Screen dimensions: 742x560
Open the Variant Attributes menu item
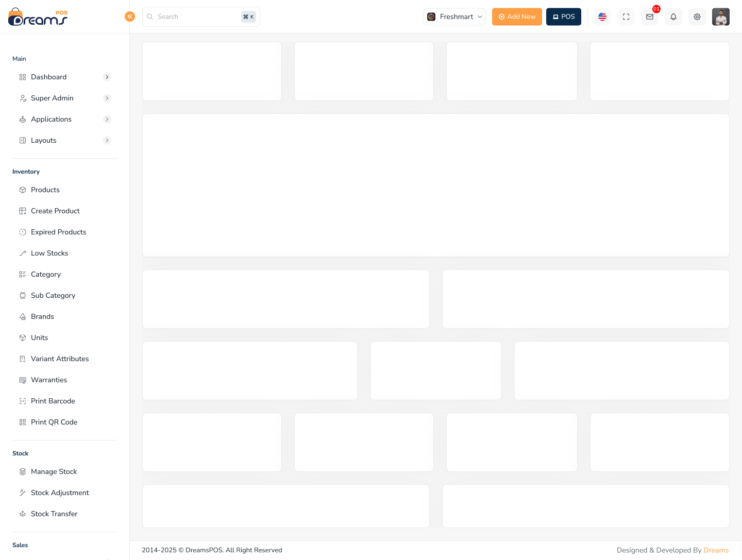60,359
